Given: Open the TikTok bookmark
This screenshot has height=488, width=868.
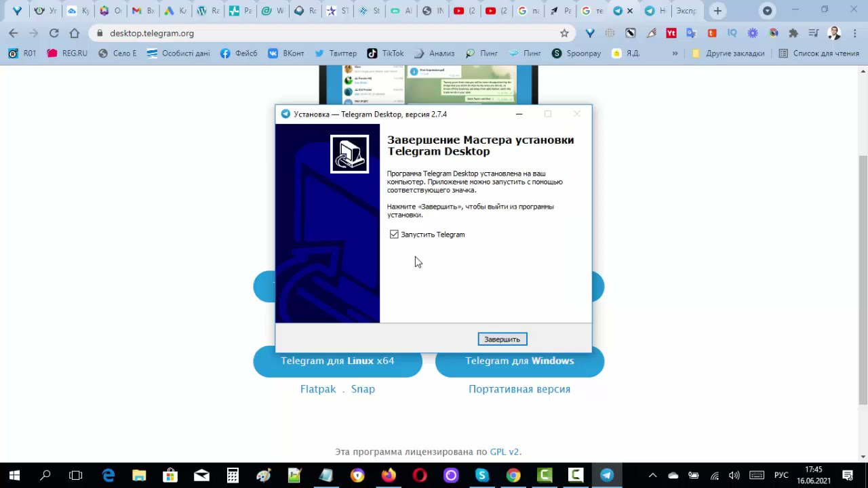Looking at the screenshot, I should click(x=385, y=54).
